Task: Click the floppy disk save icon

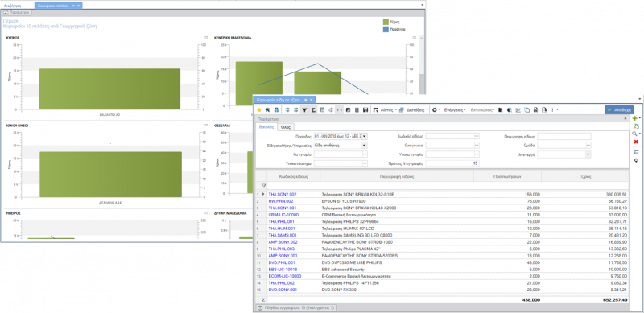Action: (x=365, y=110)
